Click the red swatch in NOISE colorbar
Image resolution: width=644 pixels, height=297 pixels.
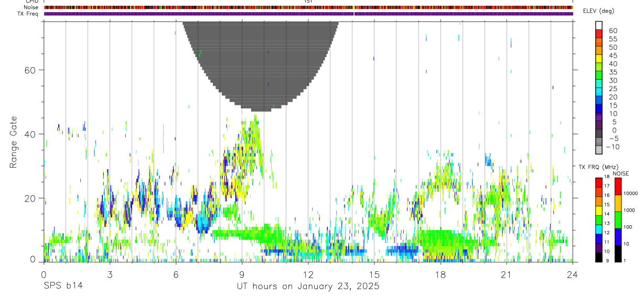(x=618, y=186)
